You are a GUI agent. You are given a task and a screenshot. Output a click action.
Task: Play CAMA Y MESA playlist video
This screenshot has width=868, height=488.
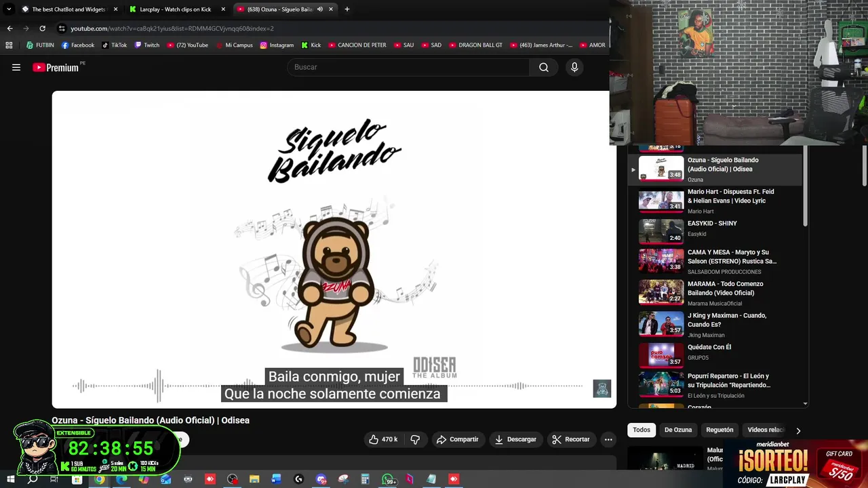715,261
